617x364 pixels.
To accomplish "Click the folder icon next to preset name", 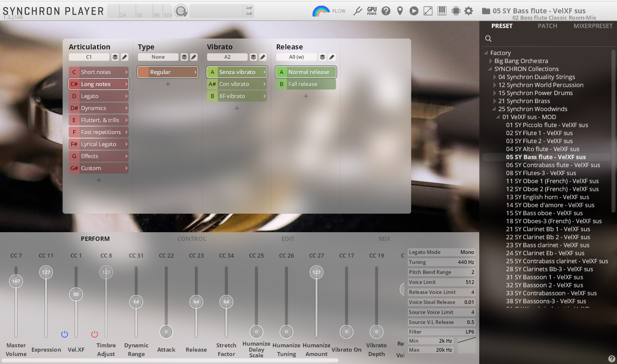I will click(x=486, y=11).
